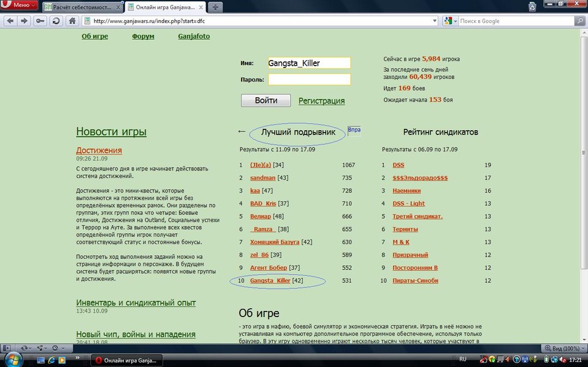Viewport: 588px width, 367px height.
Task: Open player _Ramza_ profile link
Action: (x=263, y=229)
